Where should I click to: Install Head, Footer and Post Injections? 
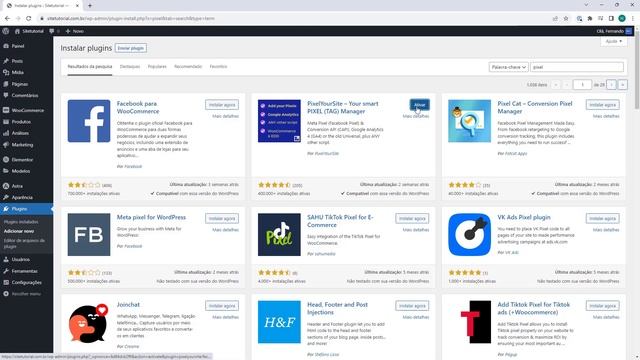pos(412,306)
